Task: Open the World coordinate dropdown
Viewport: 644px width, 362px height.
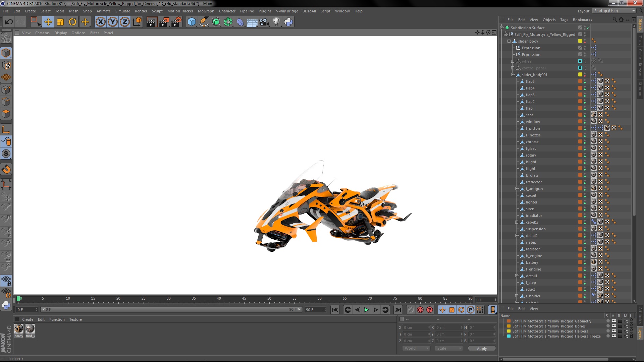Action: (416, 349)
